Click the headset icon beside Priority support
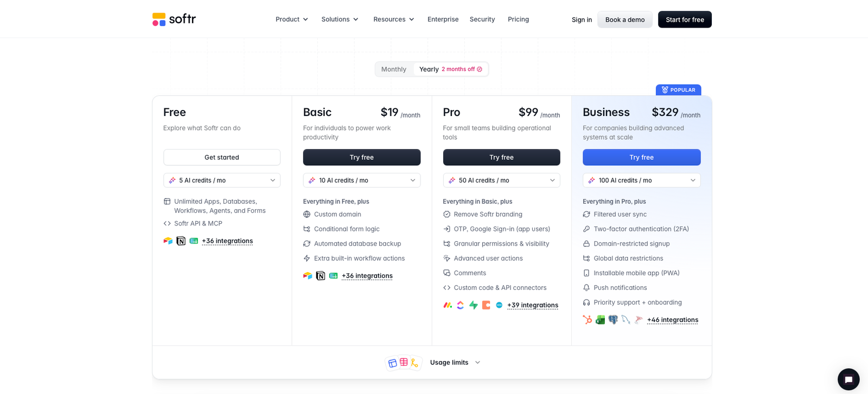Viewport: 868px width, 394px height. point(586,302)
